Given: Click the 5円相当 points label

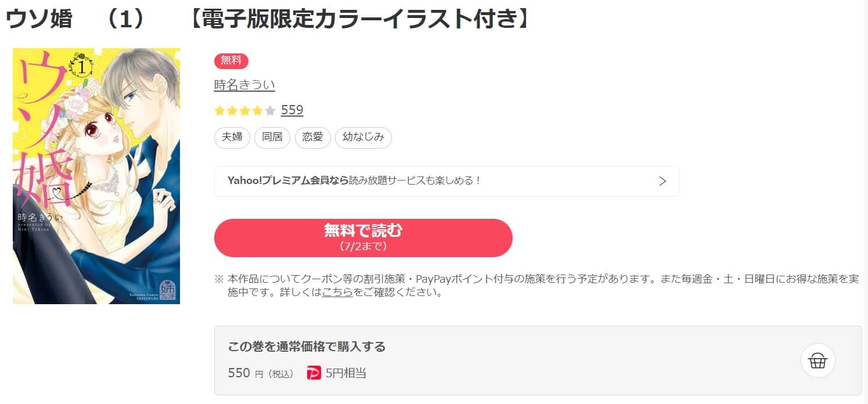Looking at the screenshot, I should coord(345,373).
